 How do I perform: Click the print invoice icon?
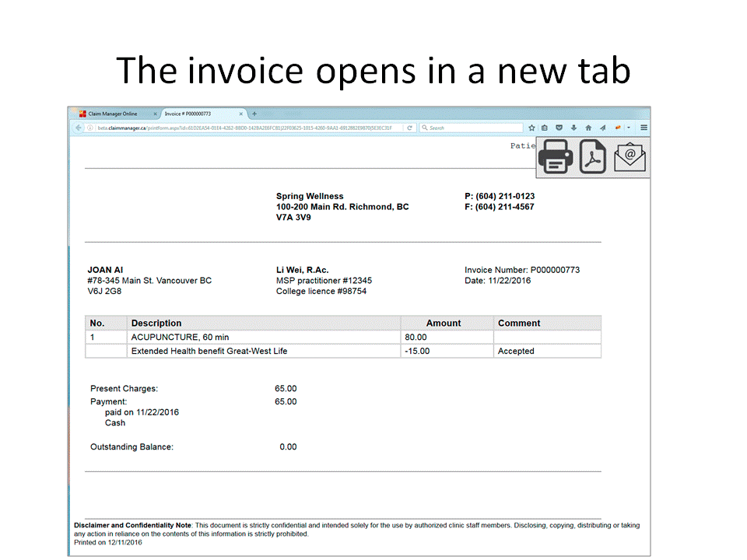tap(556, 158)
